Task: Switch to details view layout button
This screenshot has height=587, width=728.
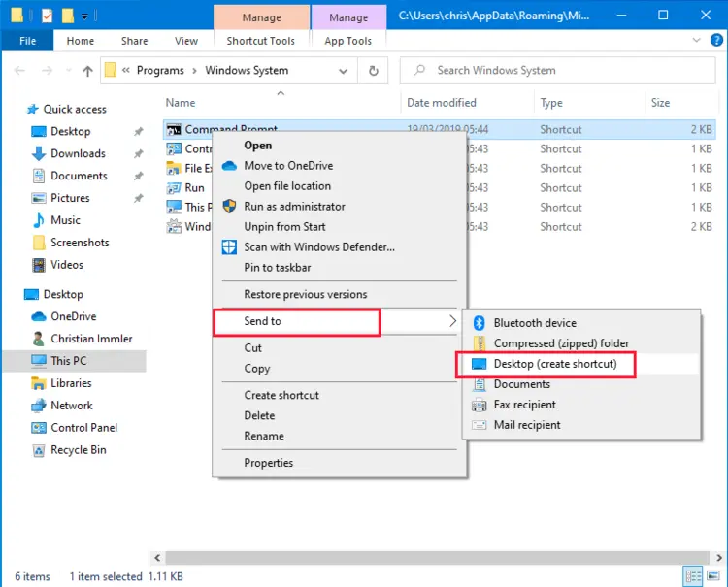Action: click(x=693, y=576)
